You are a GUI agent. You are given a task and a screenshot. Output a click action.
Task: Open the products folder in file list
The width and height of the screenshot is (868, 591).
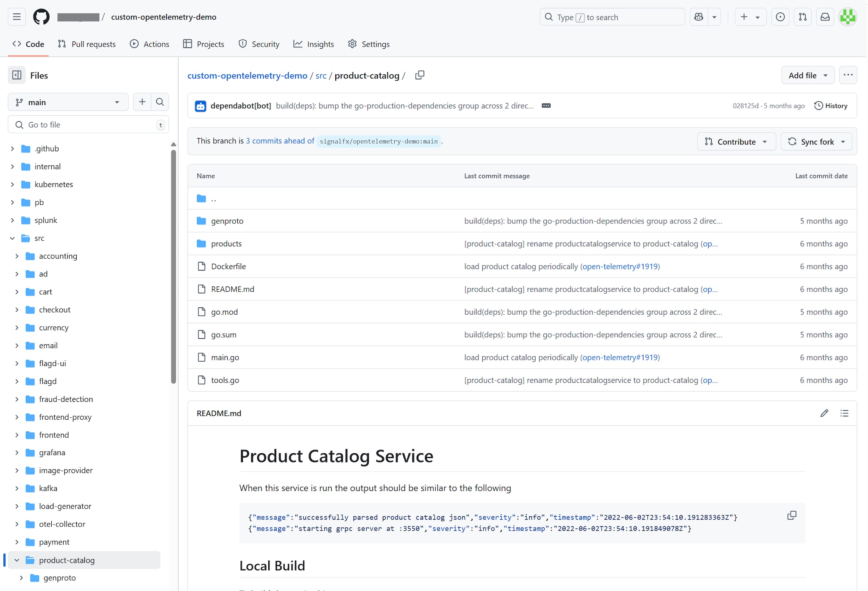(226, 244)
